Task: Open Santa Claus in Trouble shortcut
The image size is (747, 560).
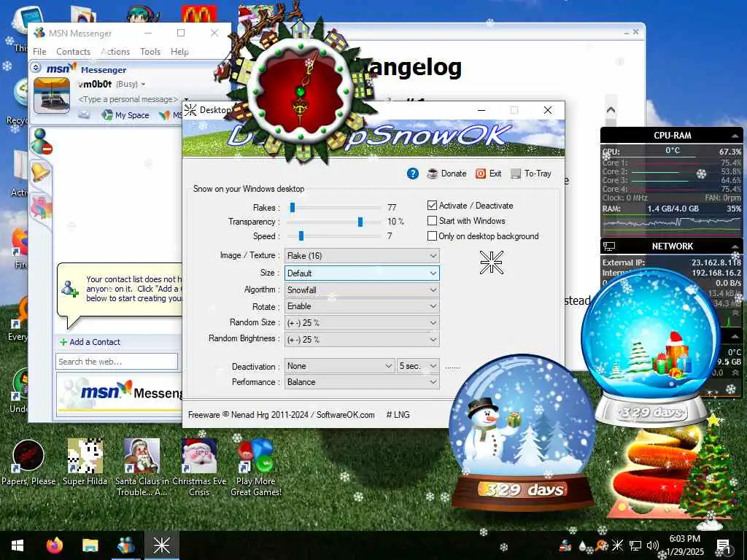Action: coord(142,467)
